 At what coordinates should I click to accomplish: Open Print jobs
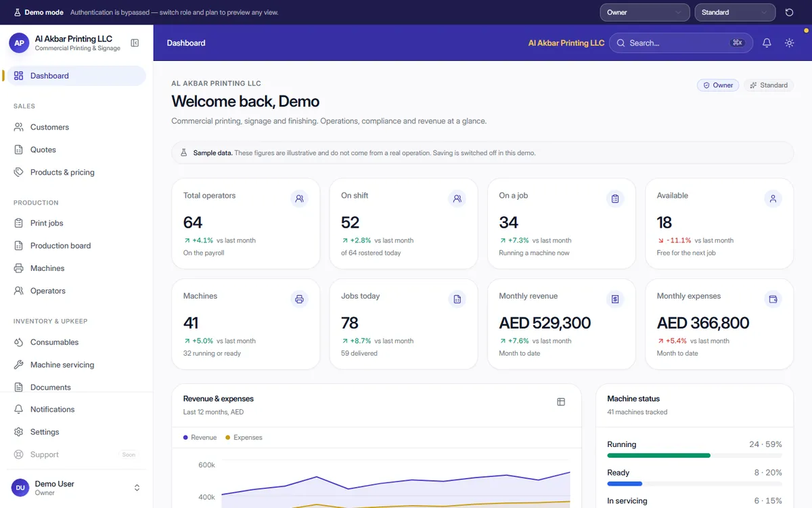click(x=76, y=223)
